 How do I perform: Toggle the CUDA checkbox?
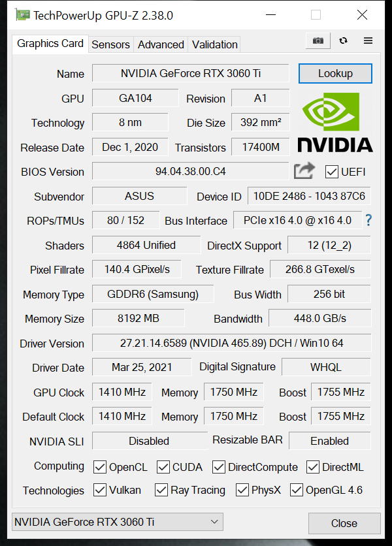pyautogui.click(x=162, y=466)
